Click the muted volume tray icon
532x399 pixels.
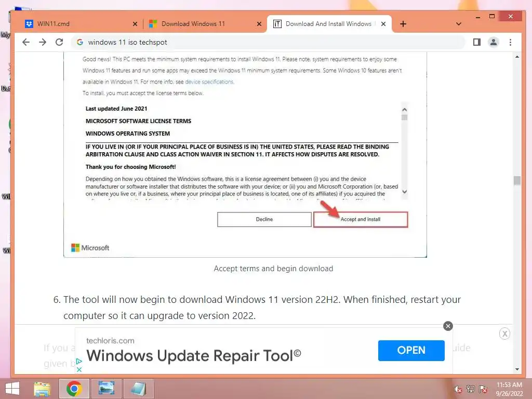(458, 389)
